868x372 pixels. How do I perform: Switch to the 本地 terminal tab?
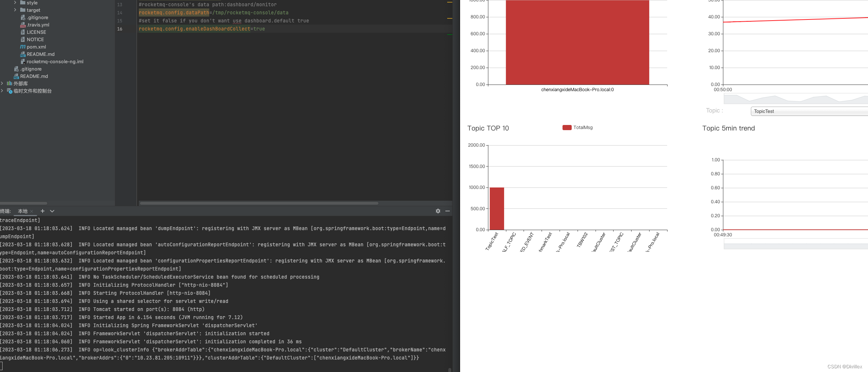[23, 211]
